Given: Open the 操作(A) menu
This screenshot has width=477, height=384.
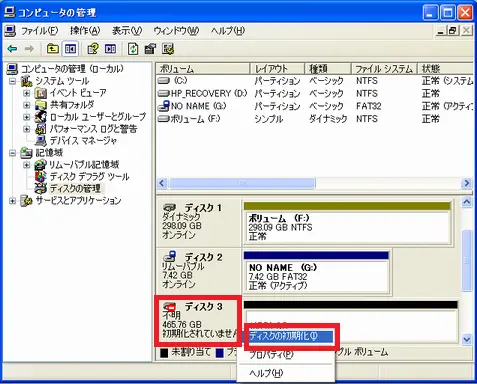Looking at the screenshot, I should 85,31.
